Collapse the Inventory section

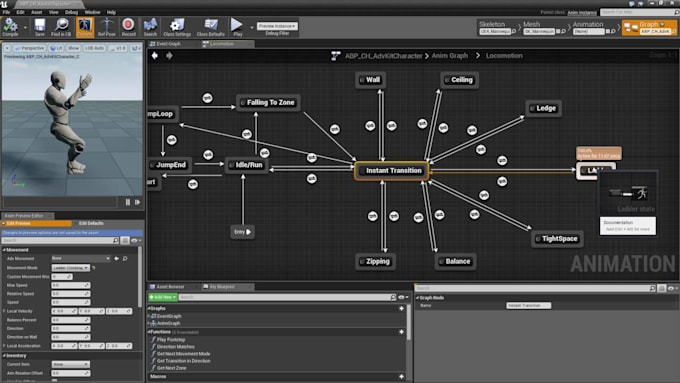pyautogui.click(x=4, y=356)
